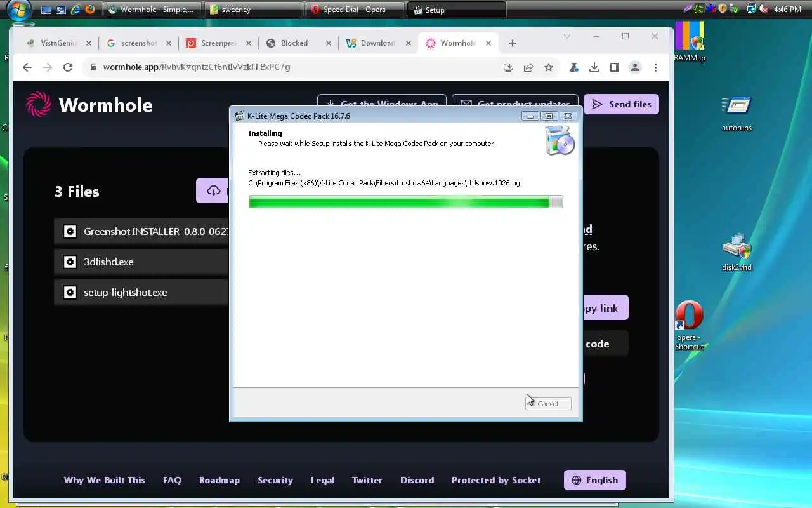Switch to Download tab

[x=378, y=43]
